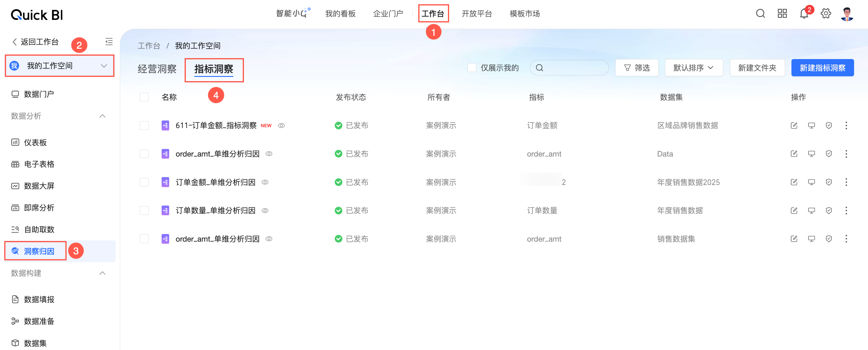
Task: Click the 新建指标洞察 button
Action: [822, 68]
